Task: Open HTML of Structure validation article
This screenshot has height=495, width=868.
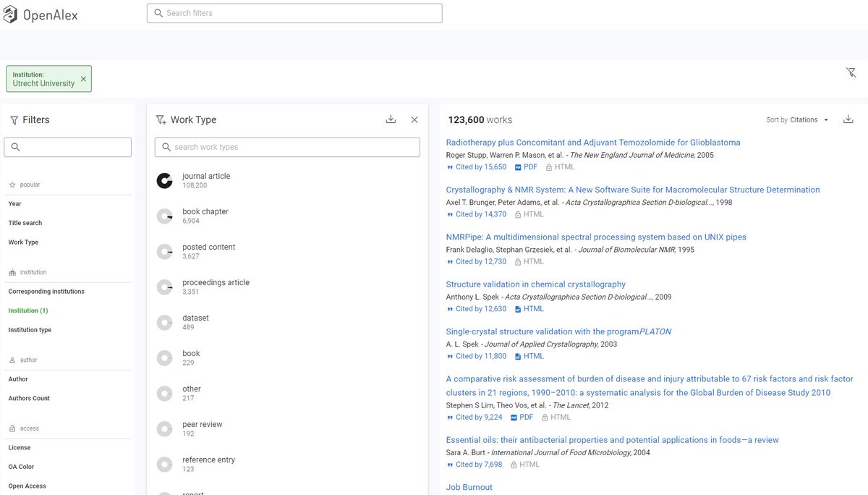Action: (x=529, y=309)
